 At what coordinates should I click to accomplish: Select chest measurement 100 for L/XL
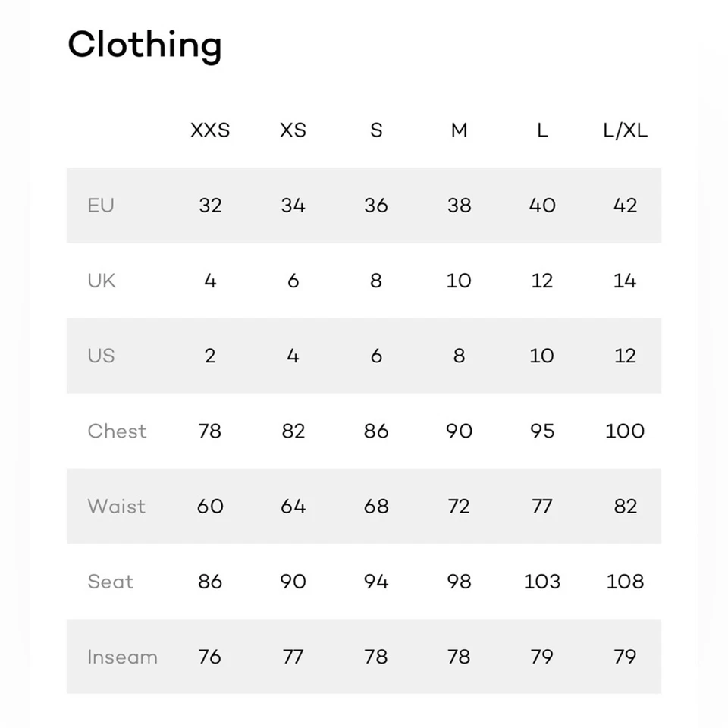[x=625, y=431]
